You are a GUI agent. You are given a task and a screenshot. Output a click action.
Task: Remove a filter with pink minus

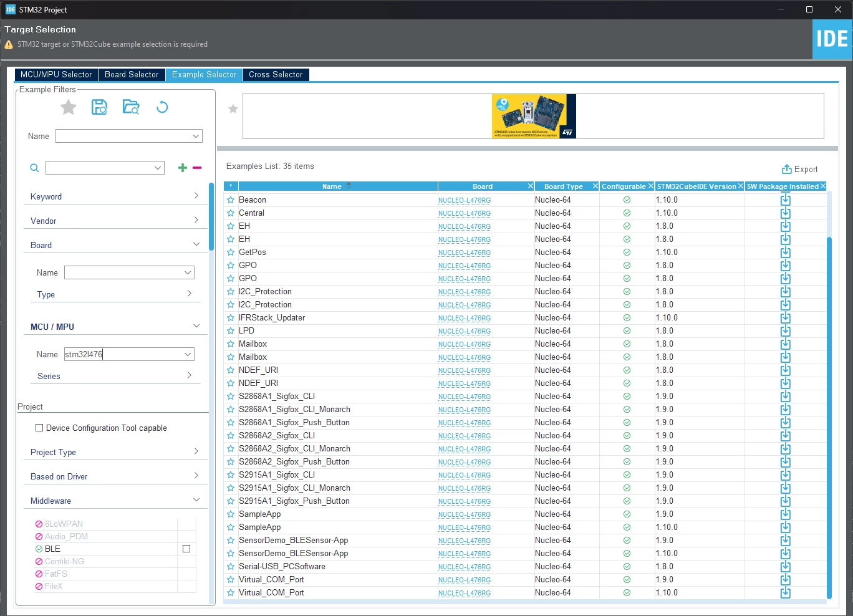tap(197, 168)
